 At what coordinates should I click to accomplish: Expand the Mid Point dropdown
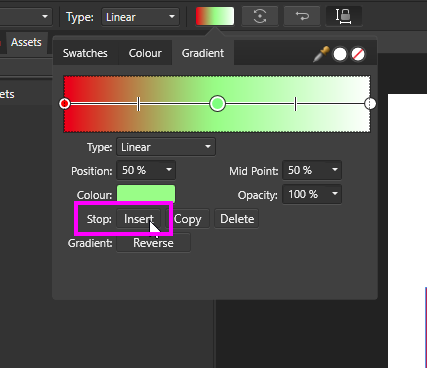tap(312, 170)
